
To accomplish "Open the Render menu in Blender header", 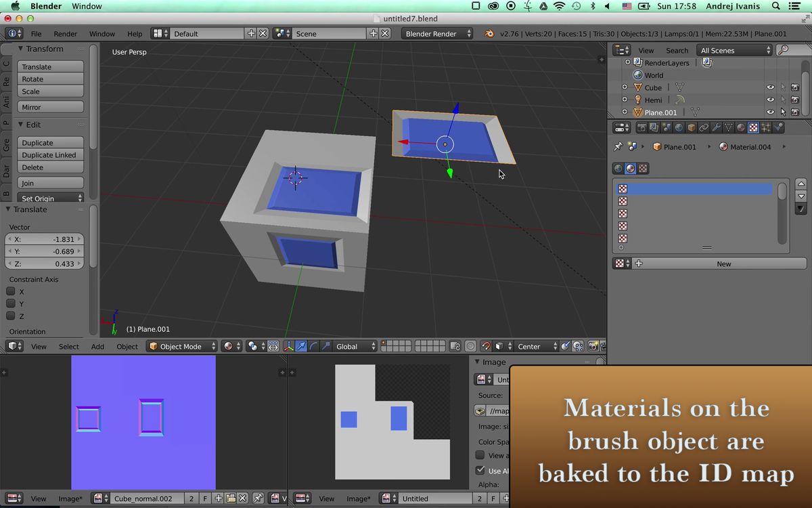I will click(x=66, y=34).
